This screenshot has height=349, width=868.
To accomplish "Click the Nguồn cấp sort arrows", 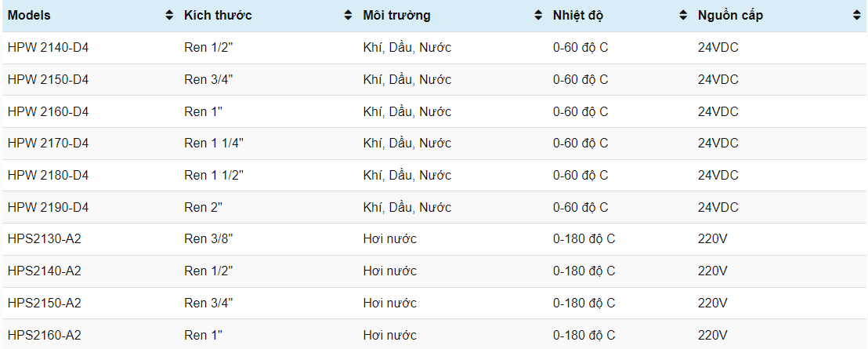I will coord(857,16).
